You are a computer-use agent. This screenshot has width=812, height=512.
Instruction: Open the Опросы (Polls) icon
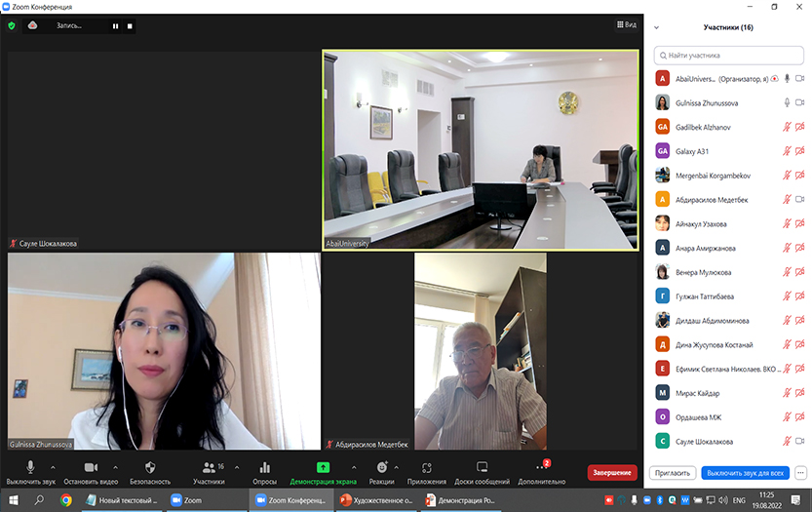click(264, 468)
